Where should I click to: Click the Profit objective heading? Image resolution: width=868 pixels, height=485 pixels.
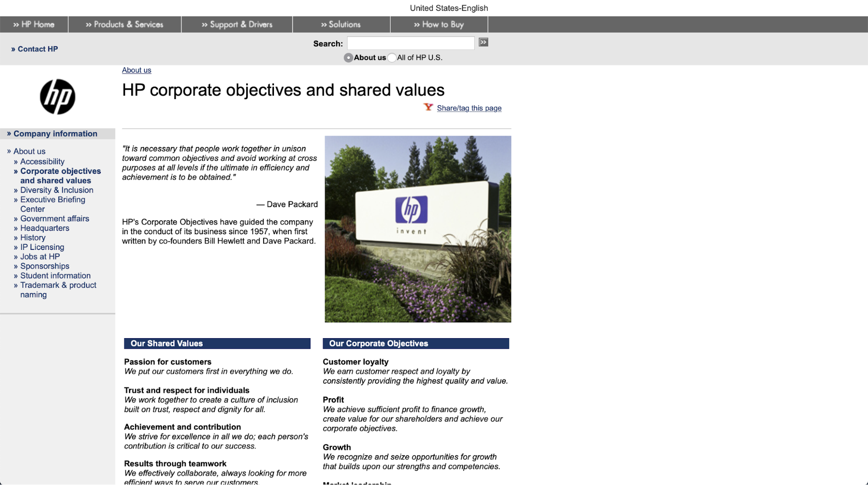(x=333, y=399)
